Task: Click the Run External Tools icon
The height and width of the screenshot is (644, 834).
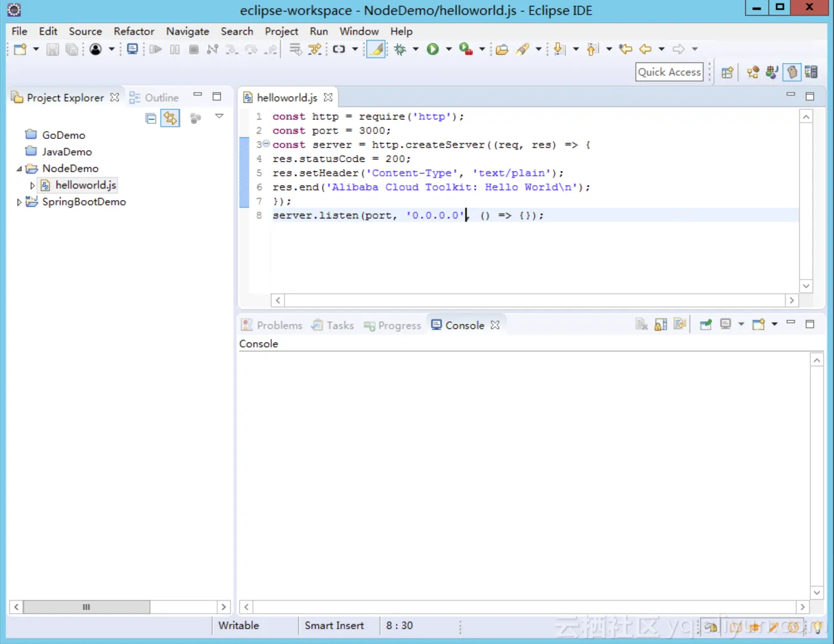Action: (466, 49)
